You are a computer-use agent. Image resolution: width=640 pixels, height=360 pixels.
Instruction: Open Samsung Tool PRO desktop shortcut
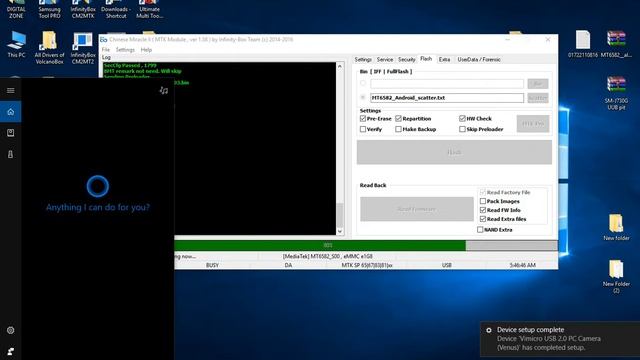tap(49, 9)
